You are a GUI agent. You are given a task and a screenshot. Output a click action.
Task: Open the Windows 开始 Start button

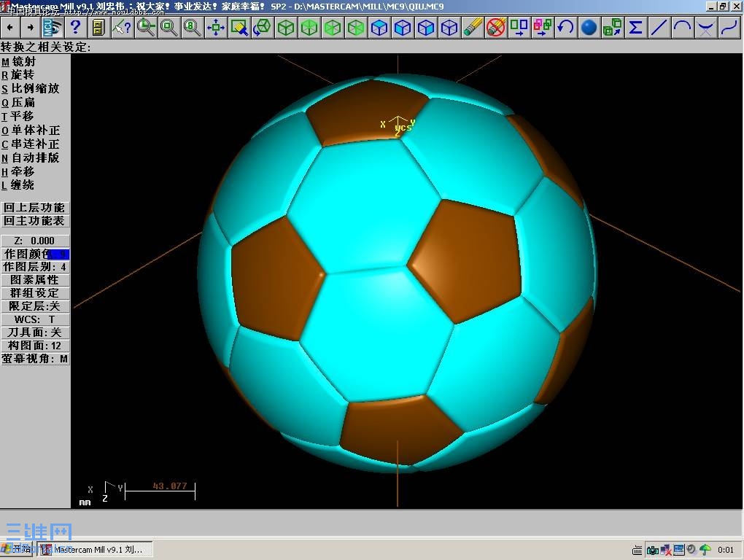click(17, 550)
